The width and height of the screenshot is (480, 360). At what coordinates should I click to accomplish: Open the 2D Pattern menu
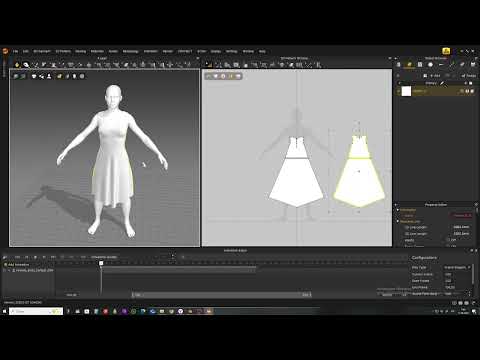[x=63, y=51]
